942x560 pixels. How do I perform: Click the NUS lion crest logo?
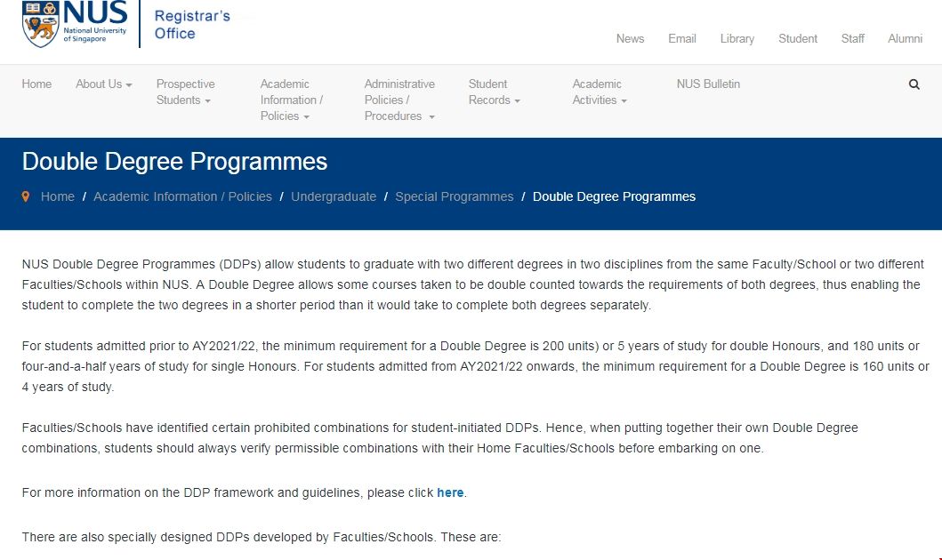point(40,24)
